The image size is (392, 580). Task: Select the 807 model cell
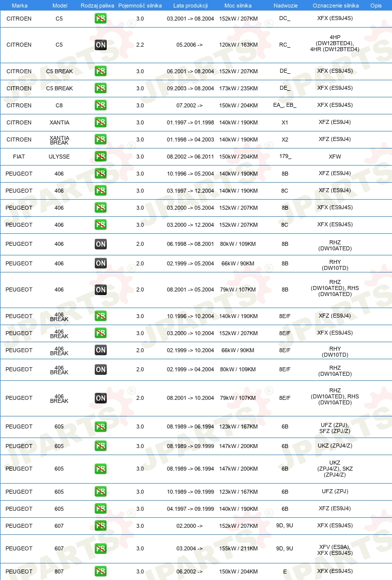coord(59,571)
